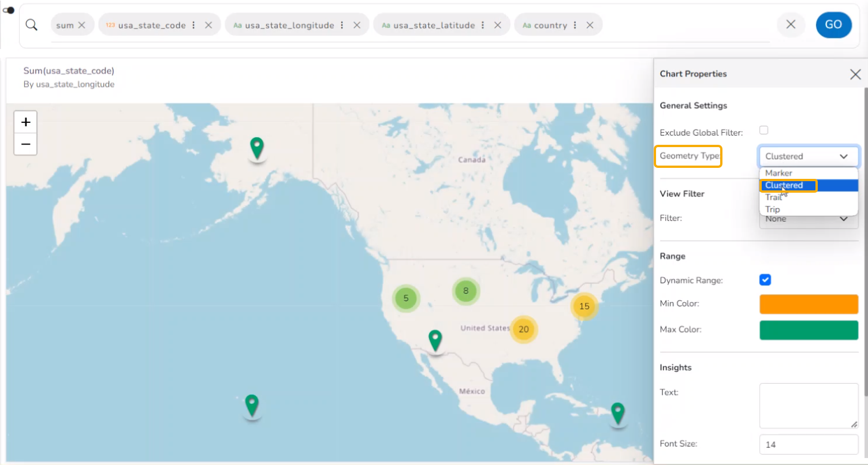Remove the country chip from search
868x465 pixels.
tap(590, 25)
